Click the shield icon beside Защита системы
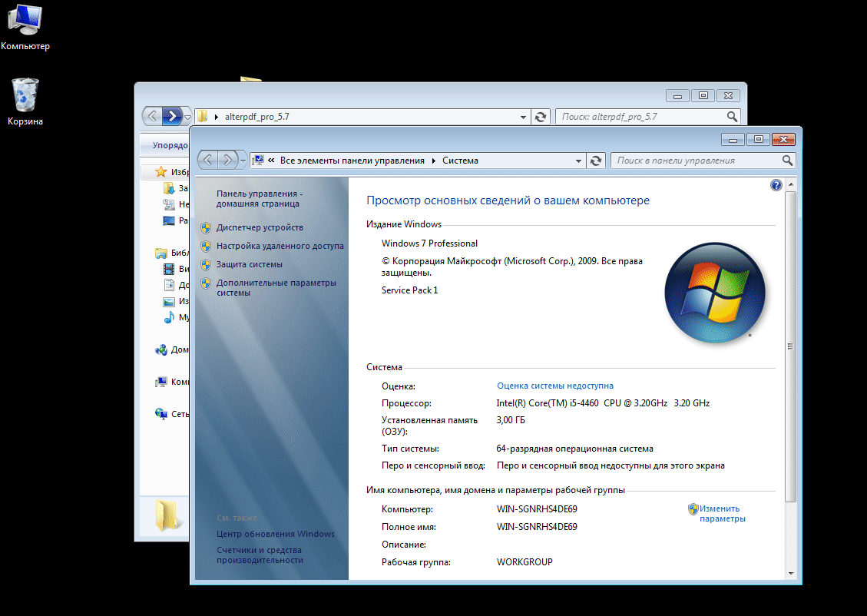Image resolution: width=867 pixels, height=616 pixels. coord(206,265)
